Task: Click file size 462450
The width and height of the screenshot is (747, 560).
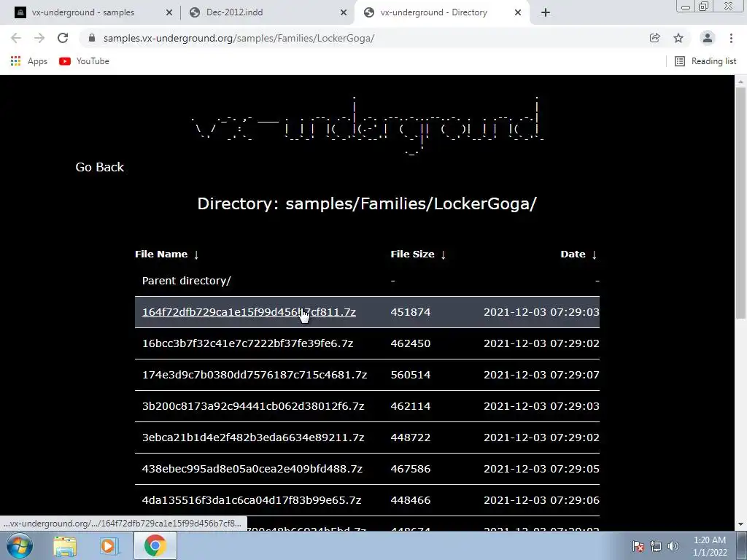Action: (410, 344)
